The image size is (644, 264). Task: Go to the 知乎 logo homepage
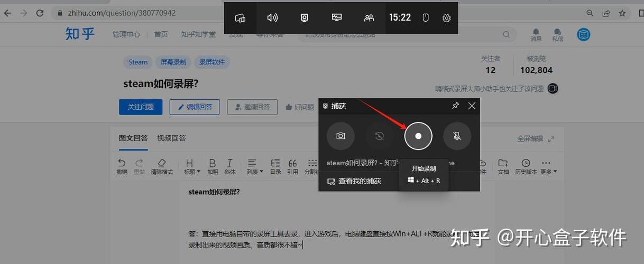[x=80, y=34]
